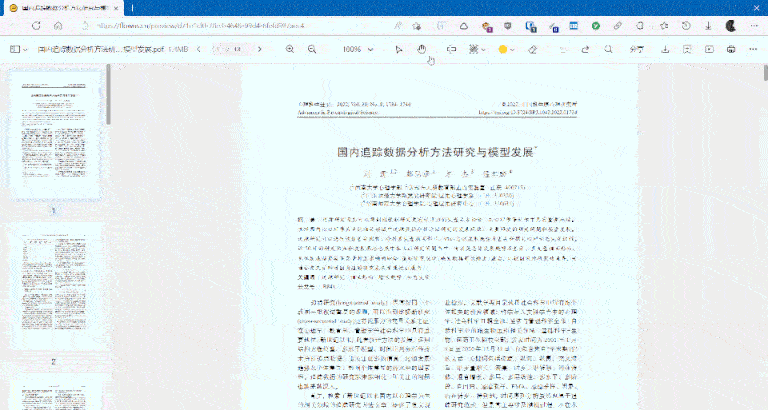Print the PDF document
Screen dimensions: 768x410
[731, 49]
